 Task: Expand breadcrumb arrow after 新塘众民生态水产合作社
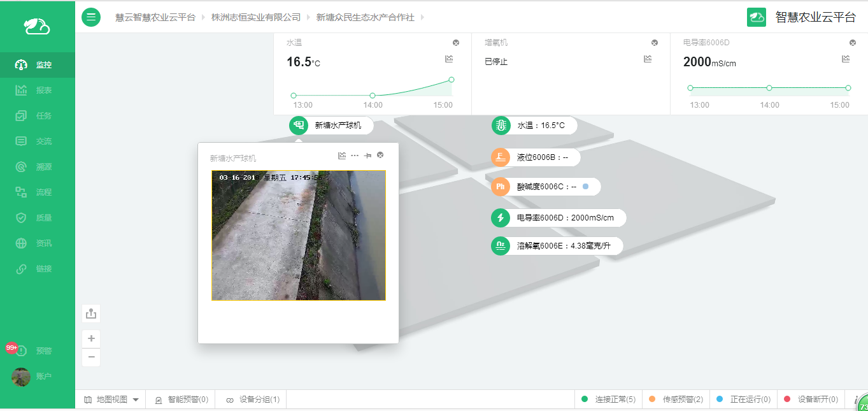point(422,17)
